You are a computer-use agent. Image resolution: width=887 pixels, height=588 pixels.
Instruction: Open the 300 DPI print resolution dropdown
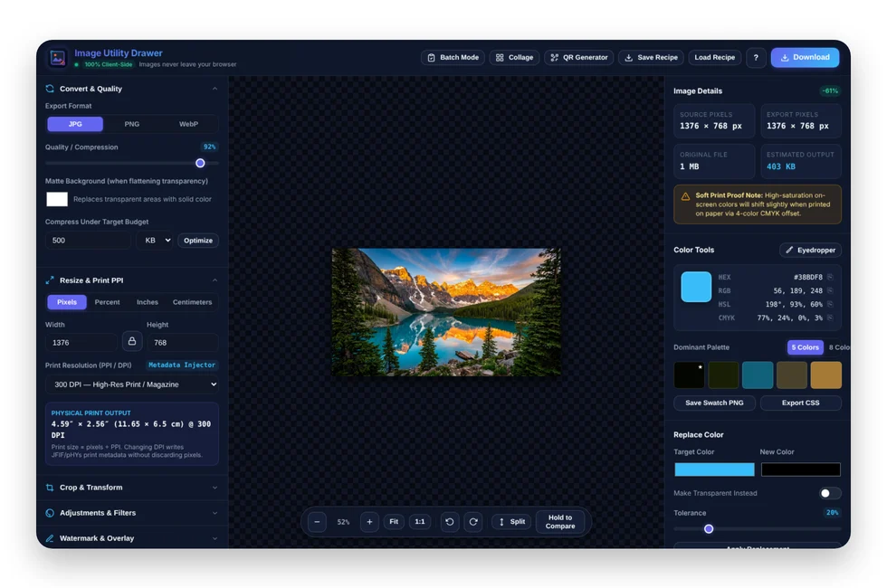click(x=132, y=384)
